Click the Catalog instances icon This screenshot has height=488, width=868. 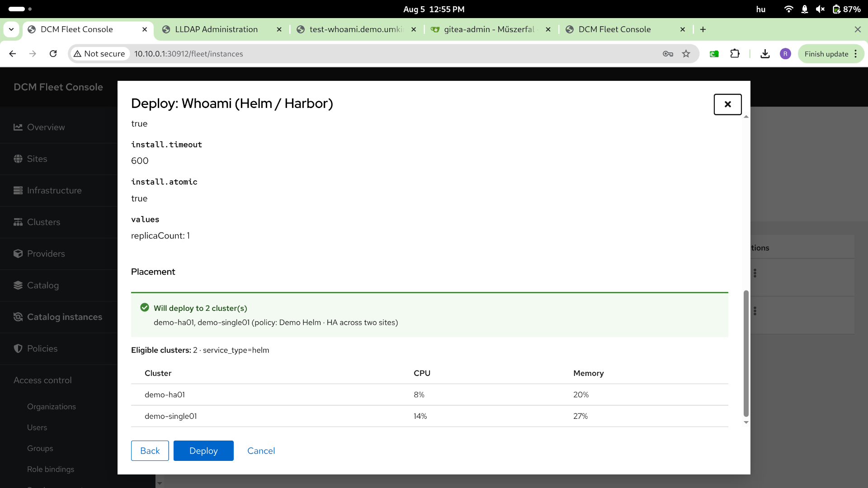[18, 317]
